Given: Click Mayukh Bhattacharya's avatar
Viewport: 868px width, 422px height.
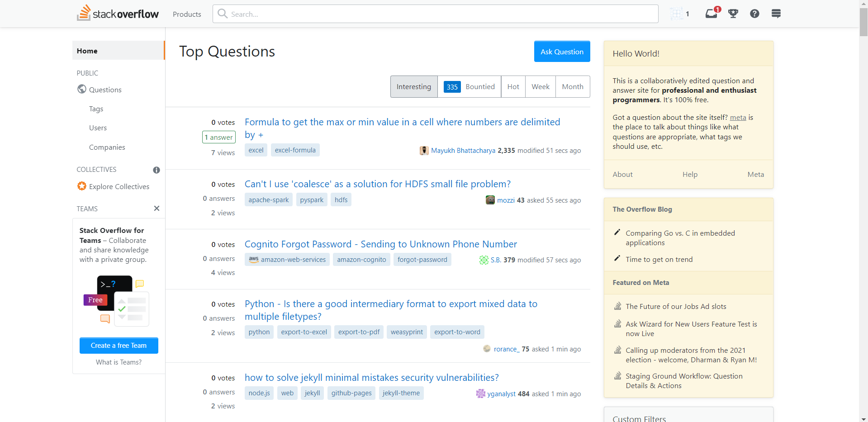Looking at the screenshot, I should 424,151.
